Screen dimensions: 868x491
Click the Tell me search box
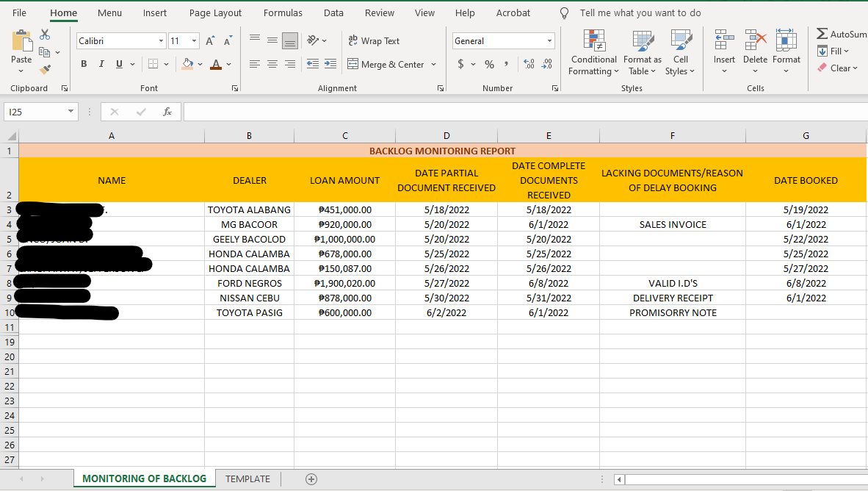(x=640, y=12)
